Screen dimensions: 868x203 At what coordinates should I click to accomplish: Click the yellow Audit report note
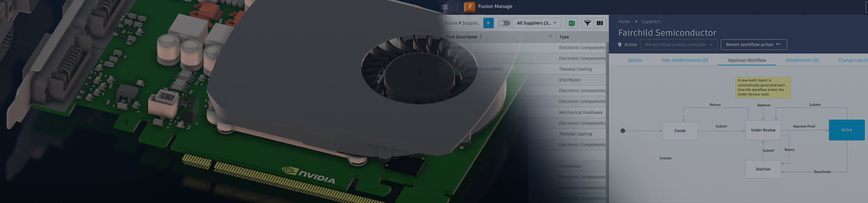pos(762,87)
